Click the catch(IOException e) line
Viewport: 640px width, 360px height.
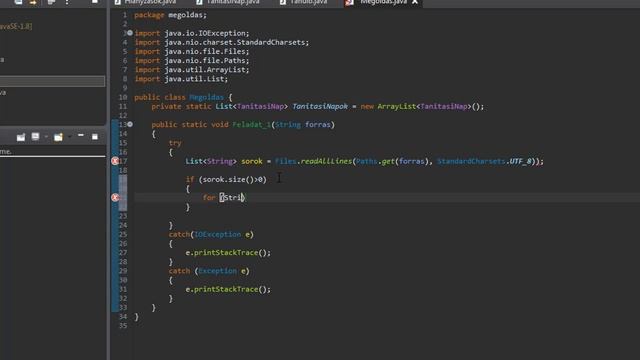211,234
